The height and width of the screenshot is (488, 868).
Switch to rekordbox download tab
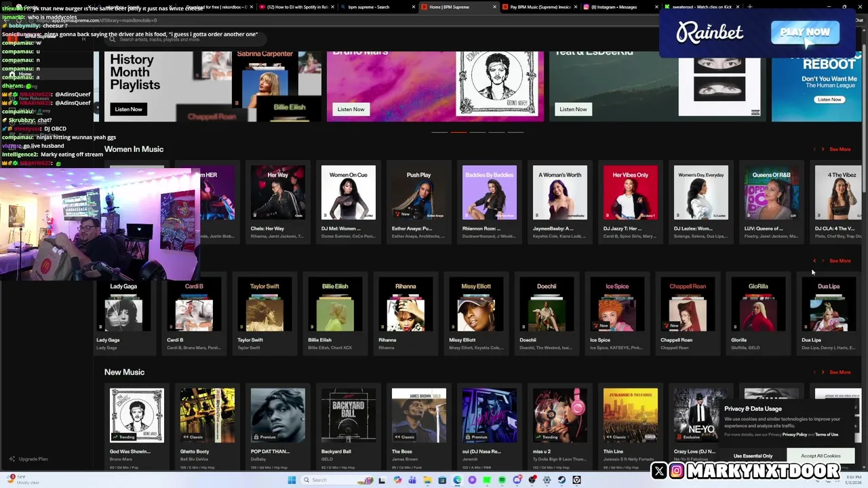(214, 7)
